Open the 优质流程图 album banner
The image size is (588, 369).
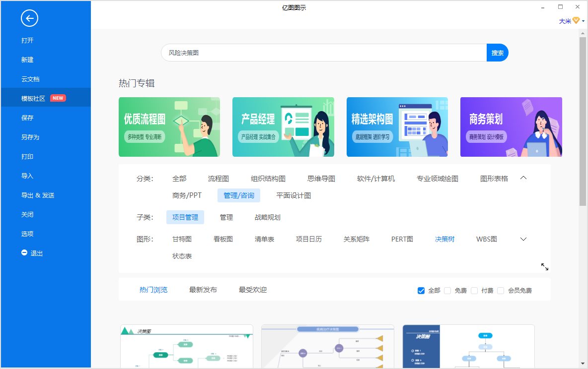[169, 127]
